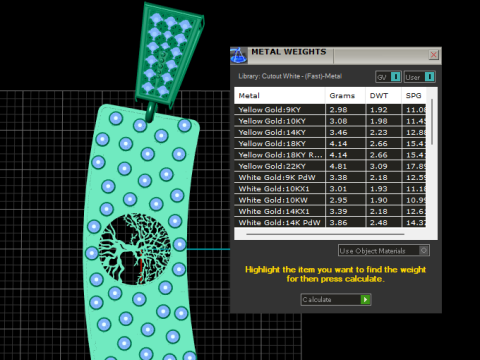Click the horizontal scrollbar under metal table
Screen dimensions: 480x360
tap(325, 234)
